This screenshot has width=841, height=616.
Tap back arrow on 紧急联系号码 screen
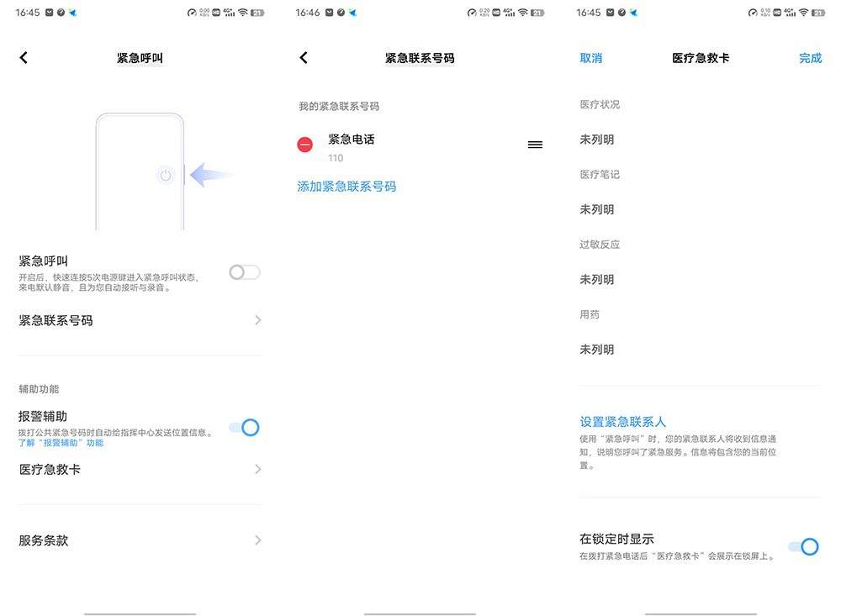304,58
